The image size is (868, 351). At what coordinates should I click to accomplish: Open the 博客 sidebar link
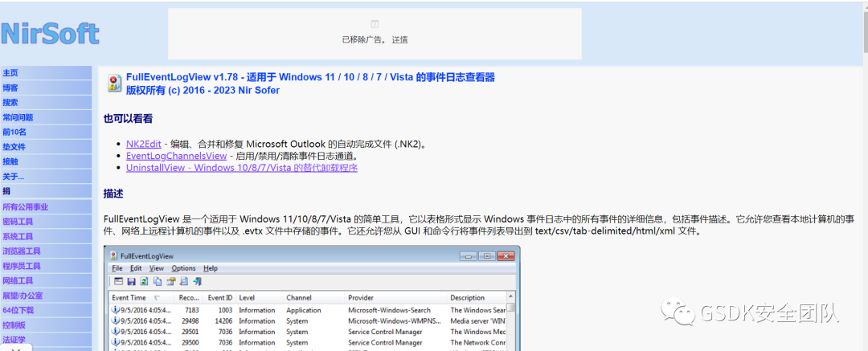tap(10, 88)
